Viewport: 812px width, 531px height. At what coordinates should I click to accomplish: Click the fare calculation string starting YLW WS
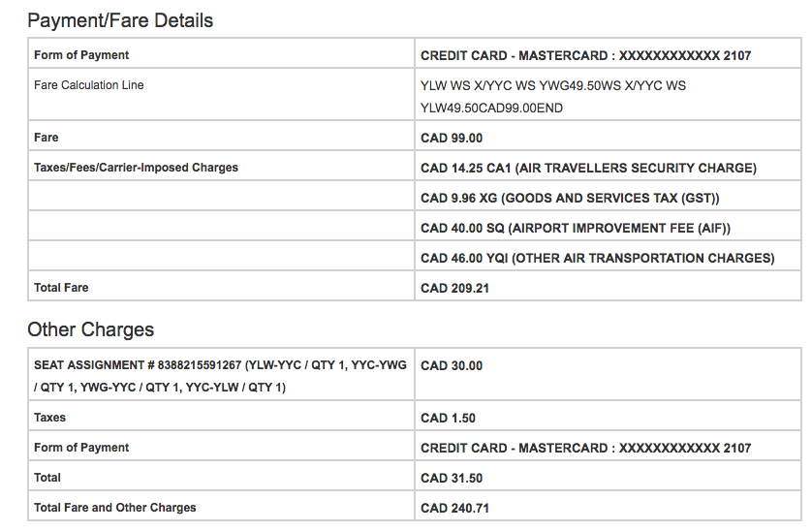[x=552, y=97]
